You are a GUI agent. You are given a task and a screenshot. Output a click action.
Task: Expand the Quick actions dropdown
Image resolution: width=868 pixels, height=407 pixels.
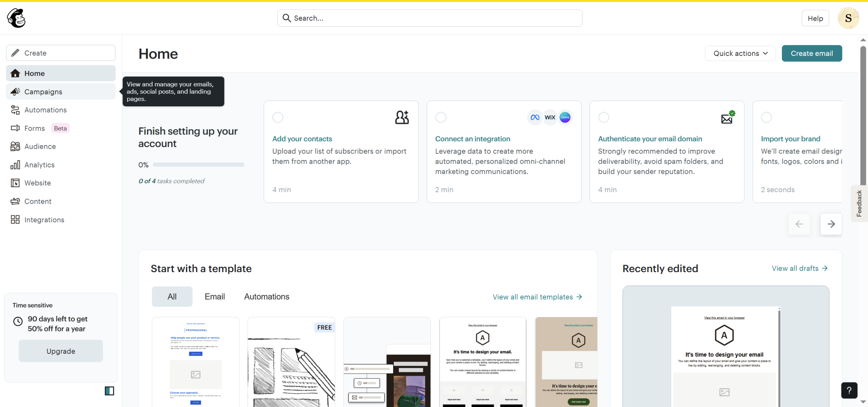[x=740, y=54]
